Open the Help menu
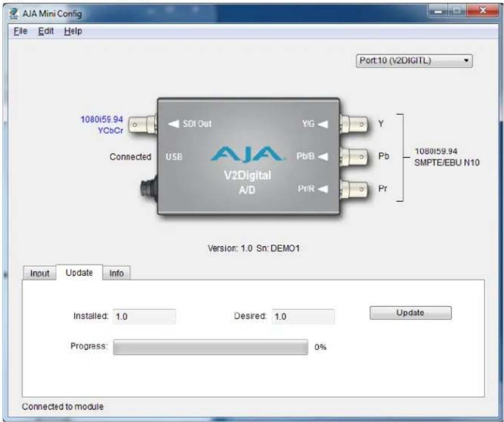The image size is (504, 422). pos(73,31)
